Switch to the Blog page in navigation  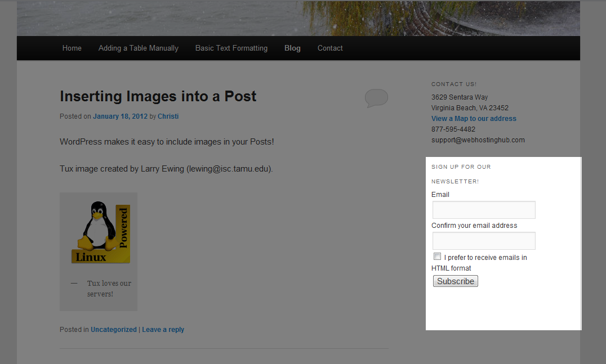(x=292, y=48)
